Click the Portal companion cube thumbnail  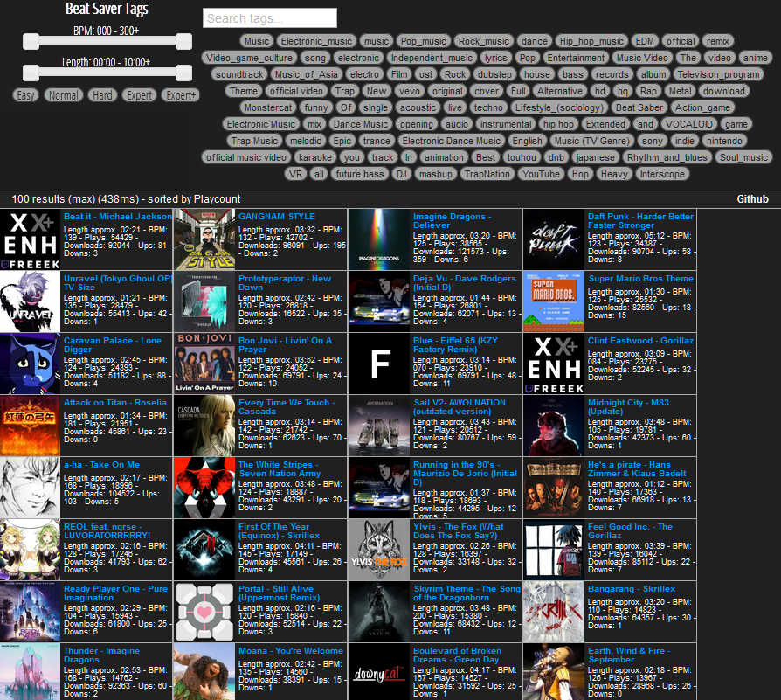204,612
